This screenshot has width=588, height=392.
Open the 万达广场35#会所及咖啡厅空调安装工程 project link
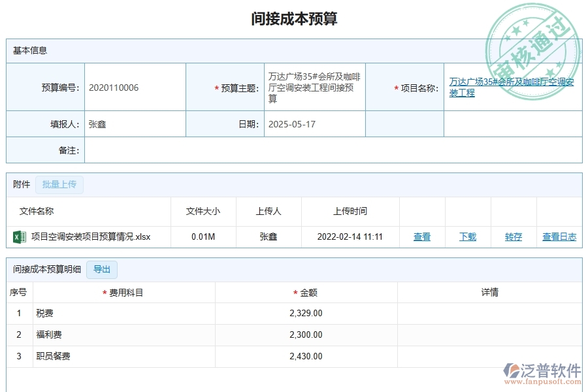[512, 87]
